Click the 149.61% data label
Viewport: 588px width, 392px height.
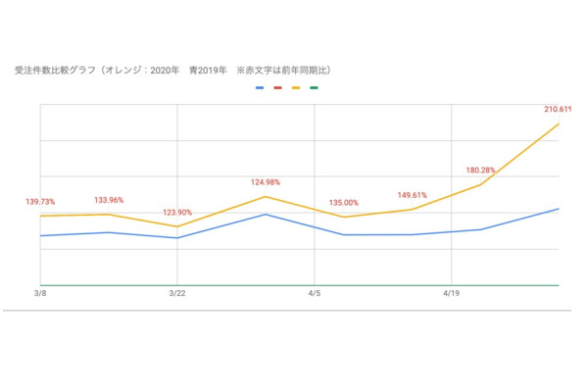(412, 195)
